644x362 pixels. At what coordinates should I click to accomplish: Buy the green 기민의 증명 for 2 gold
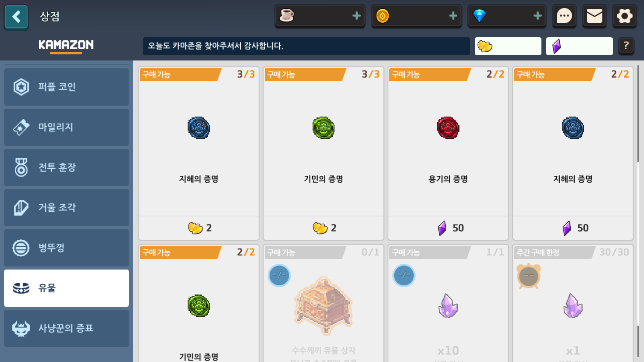tap(324, 153)
